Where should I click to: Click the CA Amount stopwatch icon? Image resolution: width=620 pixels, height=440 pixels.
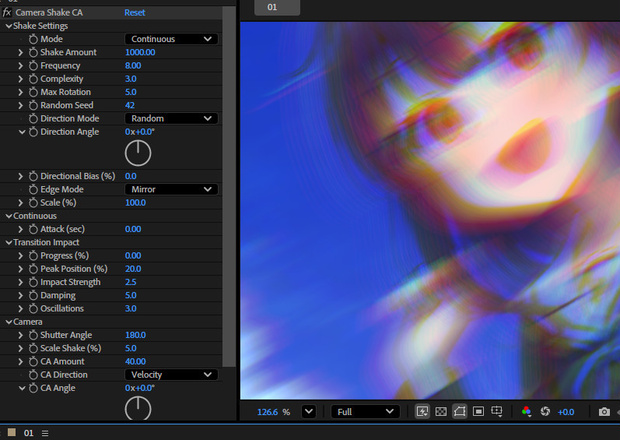coord(34,361)
